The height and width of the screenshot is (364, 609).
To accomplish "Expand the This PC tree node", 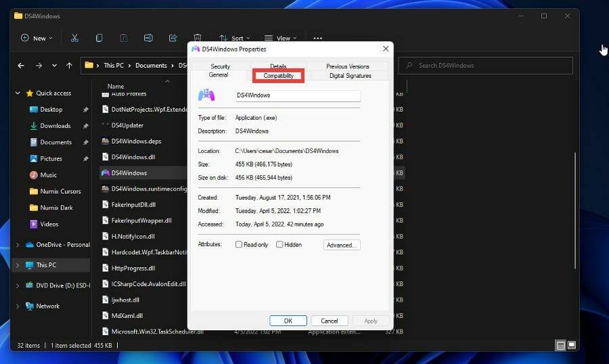I will point(18,265).
